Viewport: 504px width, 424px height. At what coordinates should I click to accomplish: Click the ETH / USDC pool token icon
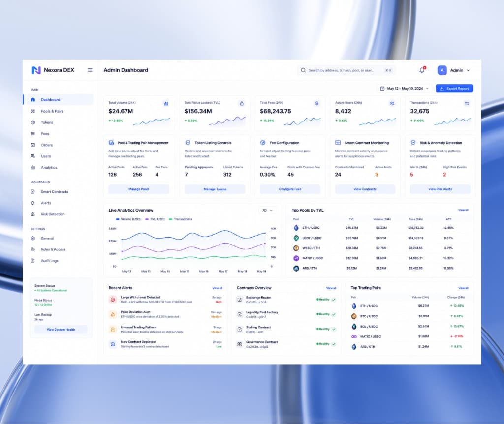[x=296, y=228]
